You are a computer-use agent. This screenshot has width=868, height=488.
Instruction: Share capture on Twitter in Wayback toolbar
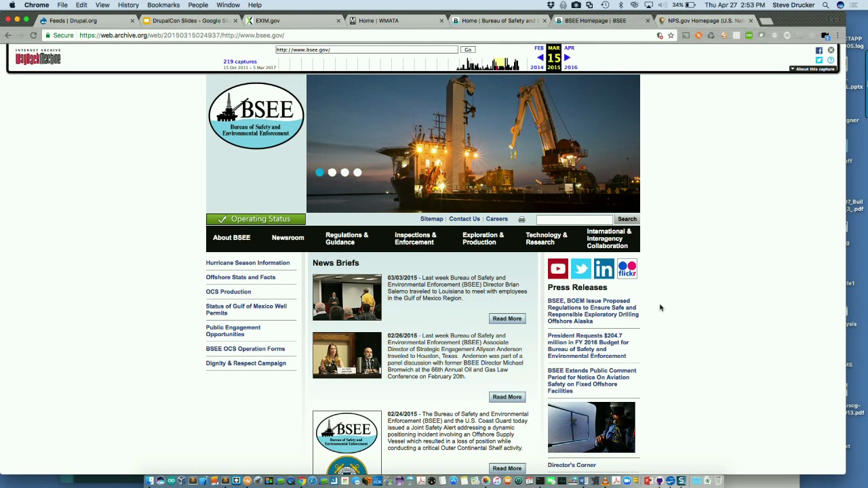pyautogui.click(x=819, y=60)
